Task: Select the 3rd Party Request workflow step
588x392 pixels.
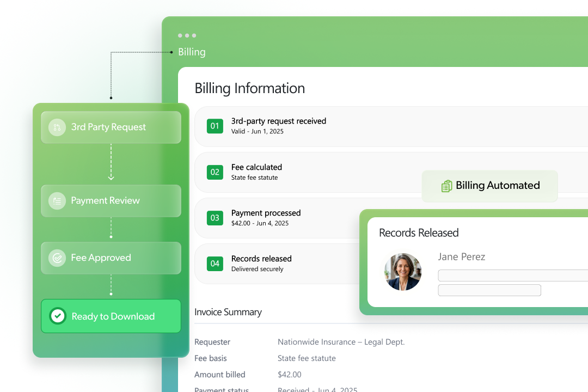Action: pos(111,127)
